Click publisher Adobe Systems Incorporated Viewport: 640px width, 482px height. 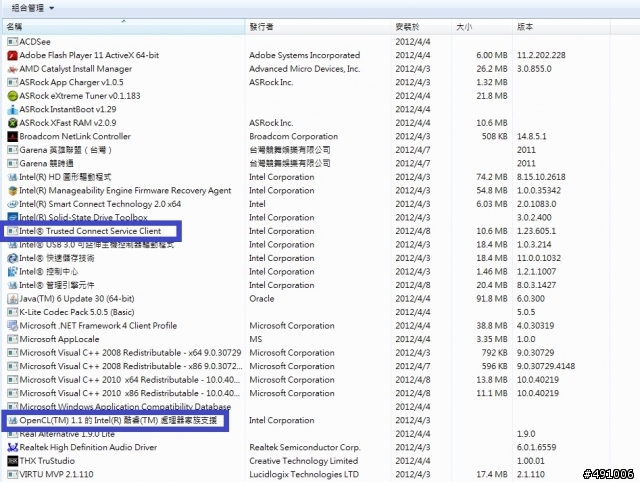coord(304,55)
